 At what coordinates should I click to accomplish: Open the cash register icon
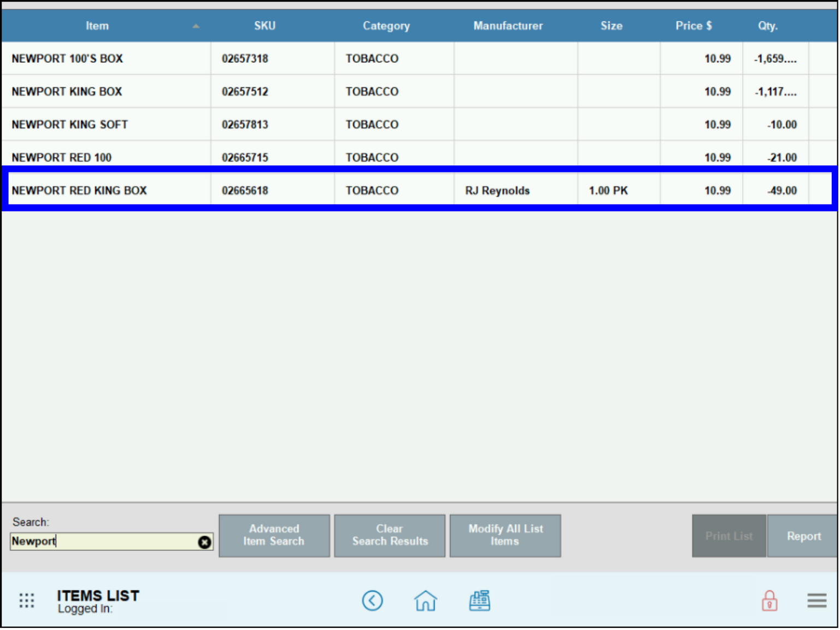479,600
